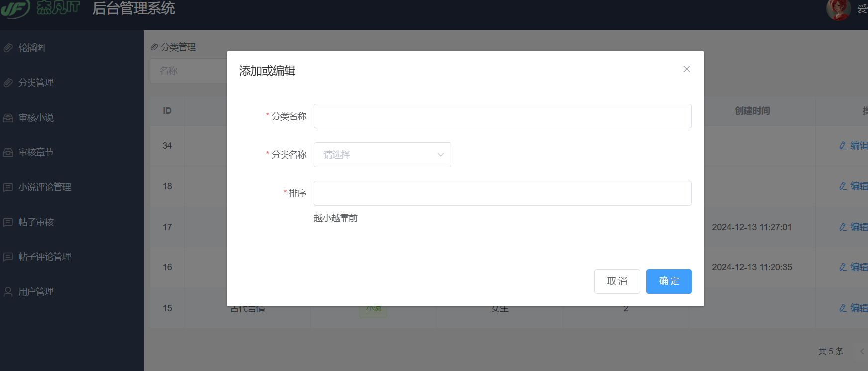Click the 排序 field label
868x371 pixels.
pos(297,193)
